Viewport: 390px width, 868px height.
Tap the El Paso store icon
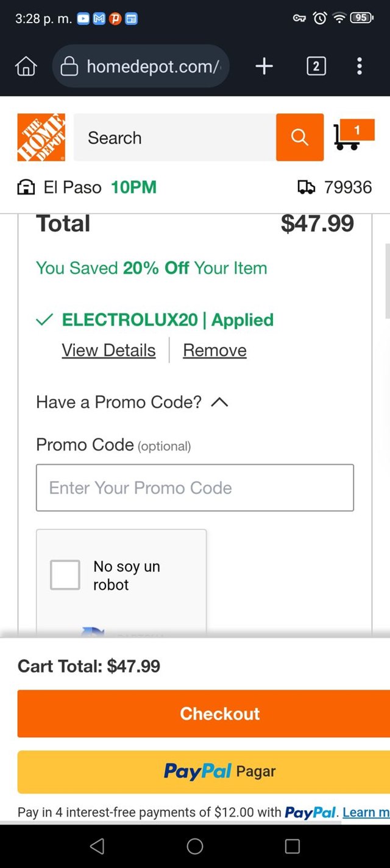click(26, 187)
